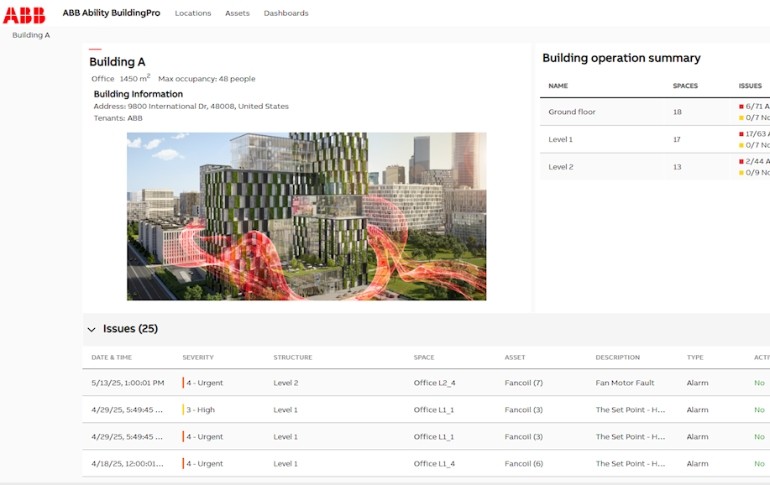Click ABB Ability BuildingPro title
Image resolution: width=770 pixels, height=485 pixels.
point(111,13)
